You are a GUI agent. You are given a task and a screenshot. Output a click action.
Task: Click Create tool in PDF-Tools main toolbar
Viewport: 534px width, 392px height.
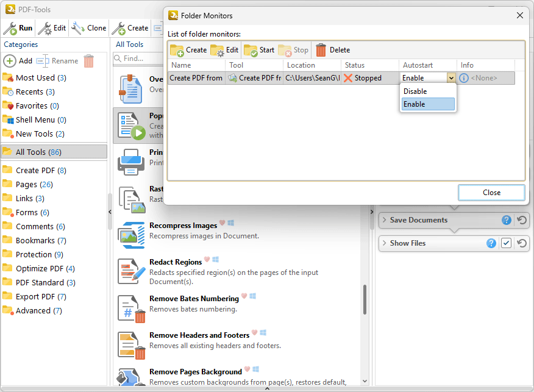[130, 28]
